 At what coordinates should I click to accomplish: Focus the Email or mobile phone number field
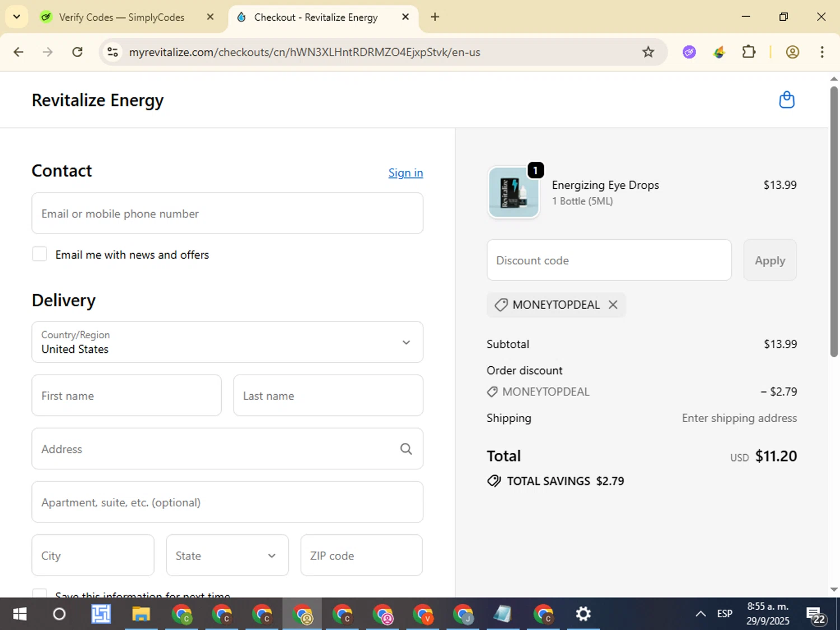(227, 213)
